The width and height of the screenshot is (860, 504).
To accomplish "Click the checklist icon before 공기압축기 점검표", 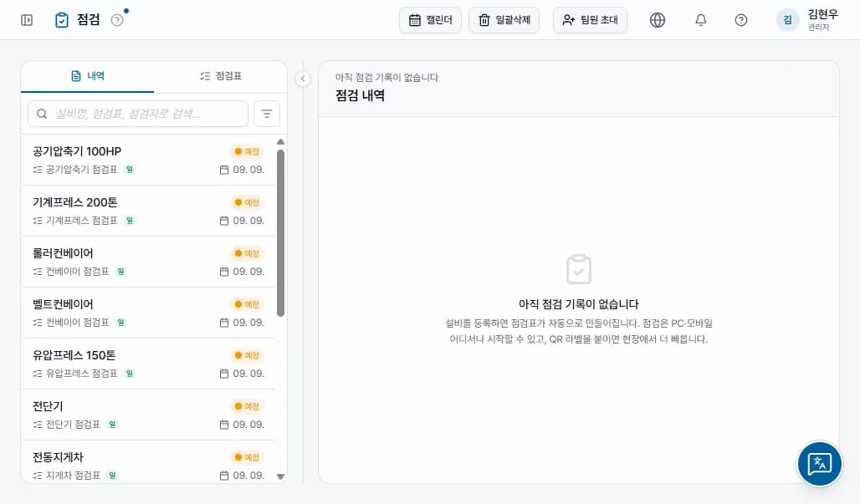I will tap(38, 170).
